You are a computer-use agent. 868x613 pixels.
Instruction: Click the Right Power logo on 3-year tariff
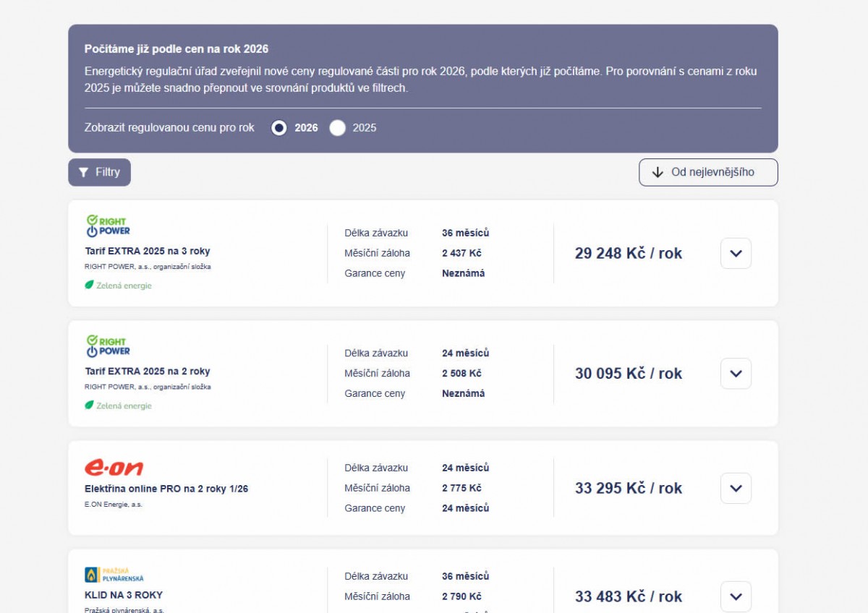pos(107,226)
